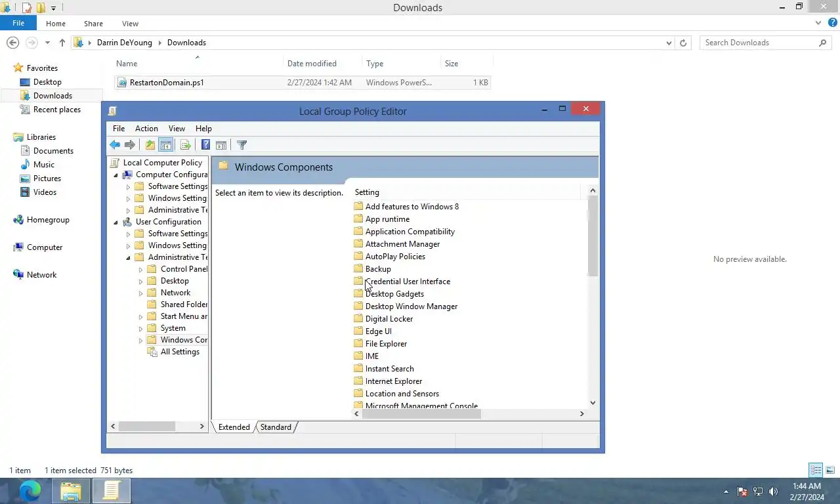Select Pictures library in navigation pane
This screenshot has height=504, width=840.
point(47,178)
